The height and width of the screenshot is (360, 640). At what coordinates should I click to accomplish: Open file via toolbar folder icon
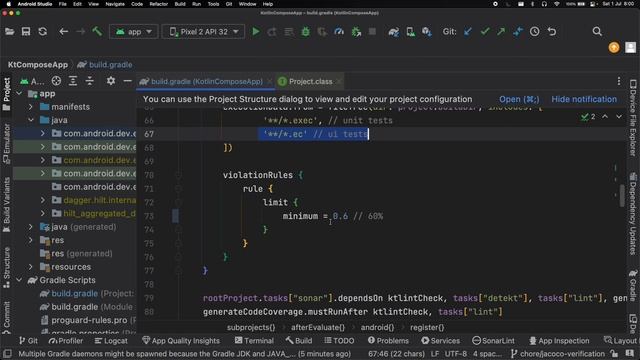coord(9,31)
